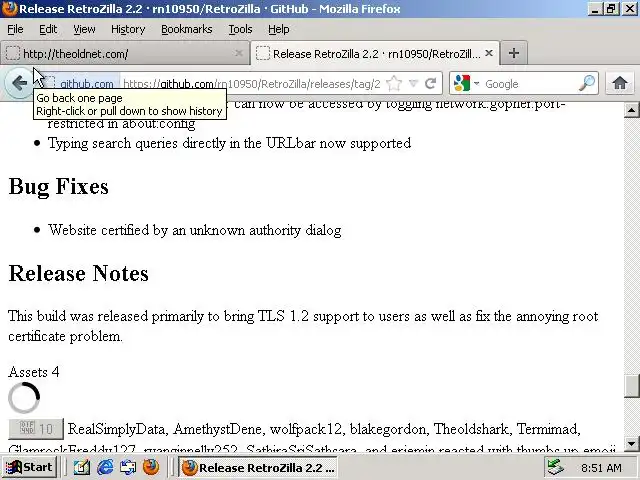
Task: Click the notepad quick launch icon
Action: (x=82, y=467)
